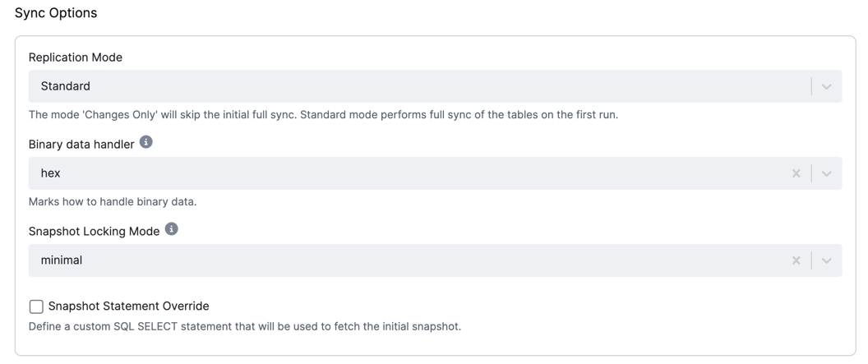Click the Snapshot Statement Override label text
Viewport: 868px width, 364px height.
coord(128,306)
